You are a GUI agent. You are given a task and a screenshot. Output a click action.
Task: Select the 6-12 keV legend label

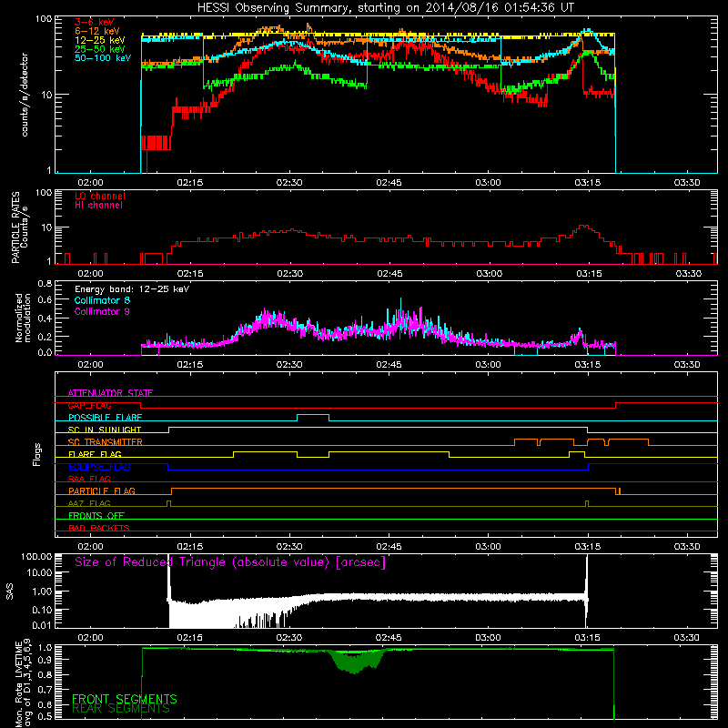[x=97, y=31]
